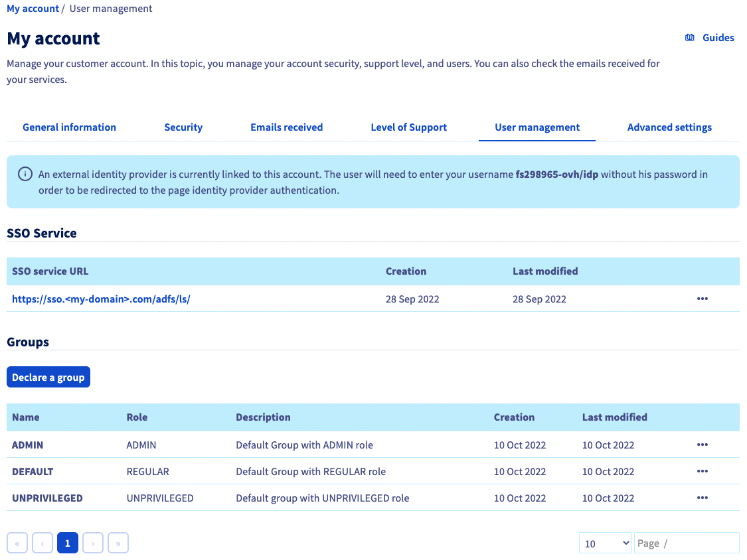The image size is (747, 560).
Task: Click the Groups table Creation header
Action: pyautogui.click(x=514, y=417)
